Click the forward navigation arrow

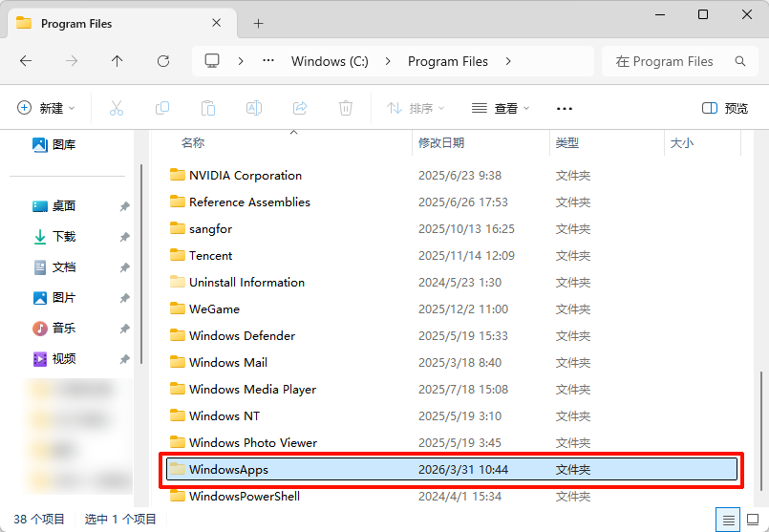point(72,61)
